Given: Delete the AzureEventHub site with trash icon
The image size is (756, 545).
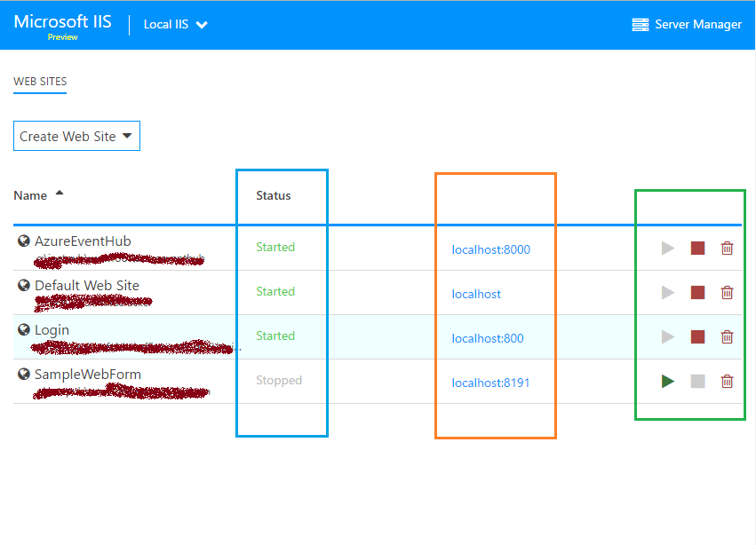Looking at the screenshot, I should point(727,249).
